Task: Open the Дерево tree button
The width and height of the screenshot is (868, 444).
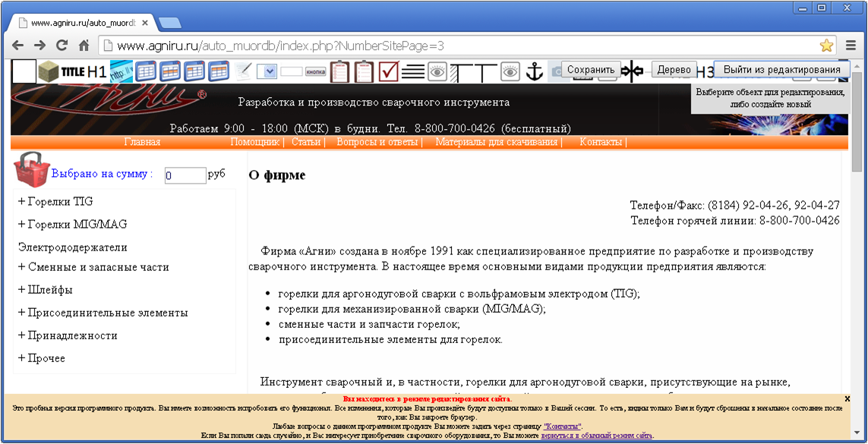Action: coord(674,70)
